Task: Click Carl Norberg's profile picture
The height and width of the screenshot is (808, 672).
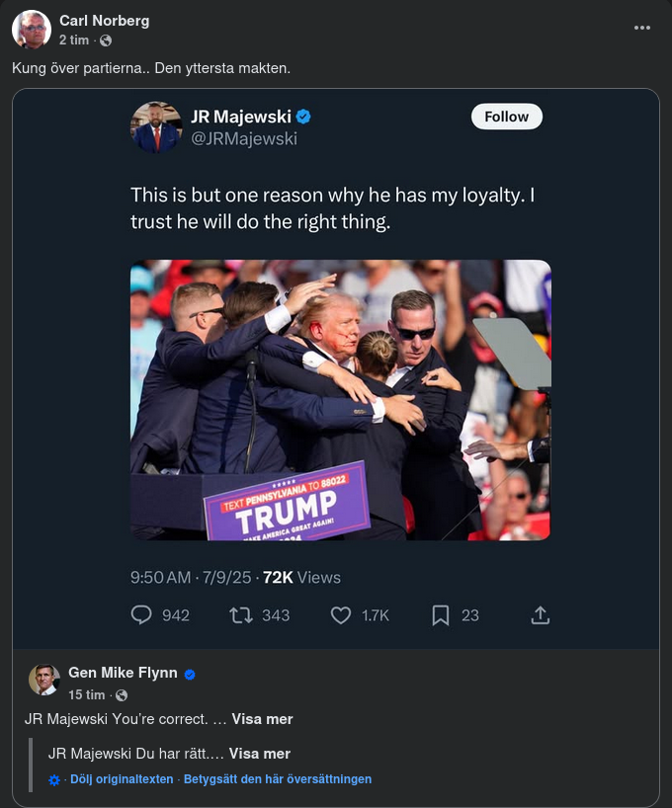Action: [32, 30]
